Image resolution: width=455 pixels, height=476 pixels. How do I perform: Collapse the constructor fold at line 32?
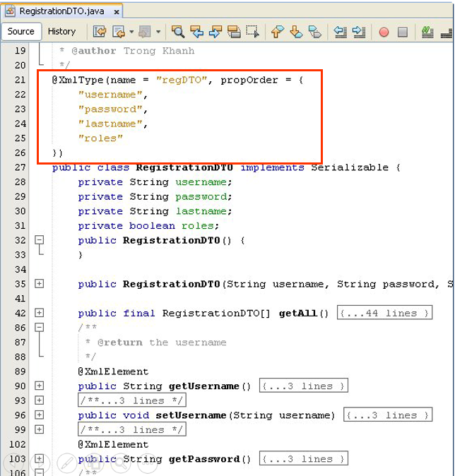click(39, 240)
